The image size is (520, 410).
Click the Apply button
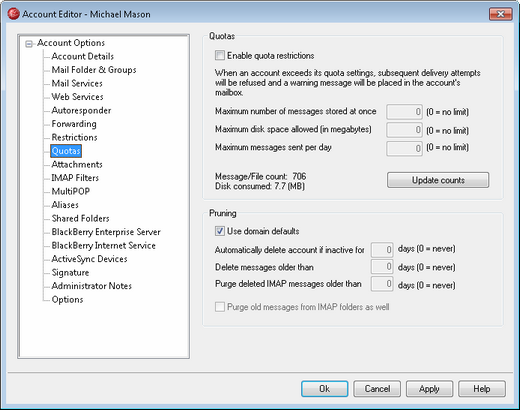[429, 389]
